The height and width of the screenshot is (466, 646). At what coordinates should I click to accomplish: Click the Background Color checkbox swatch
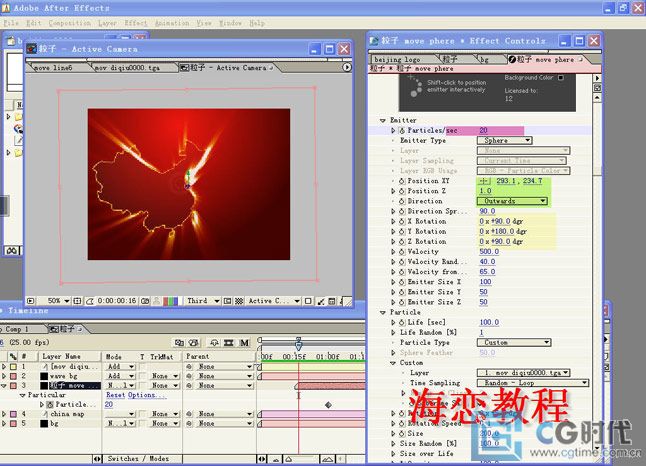[x=561, y=77]
